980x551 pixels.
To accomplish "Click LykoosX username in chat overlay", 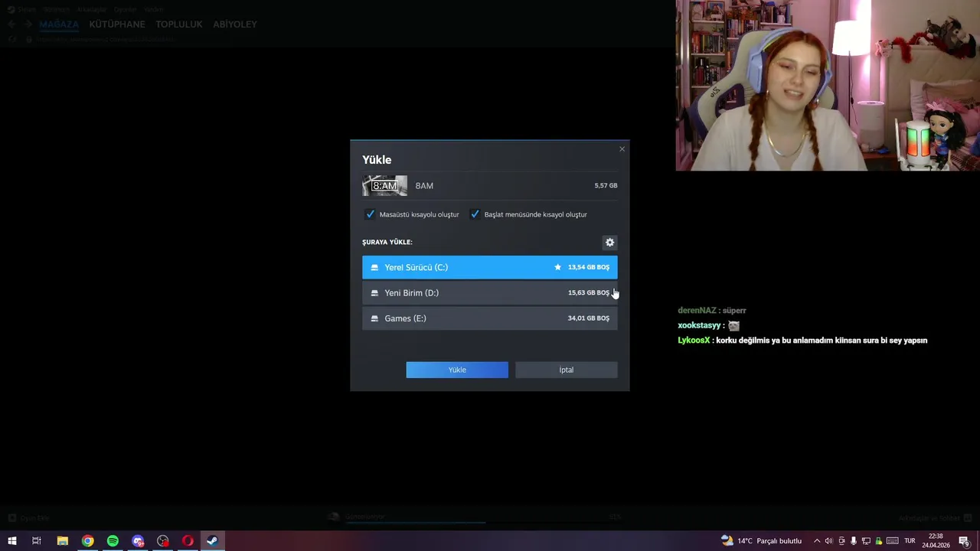I will click(x=694, y=341).
